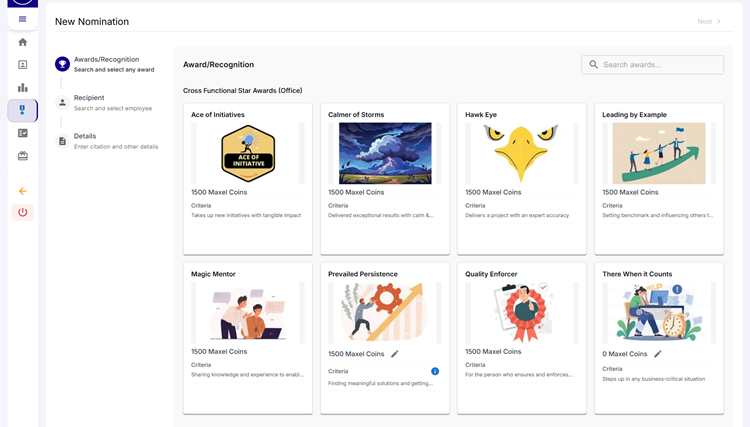Click 'Steps up in any business-critical situation'
Image resolution: width=750 pixels, height=427 pixels.
coord(653,379)
